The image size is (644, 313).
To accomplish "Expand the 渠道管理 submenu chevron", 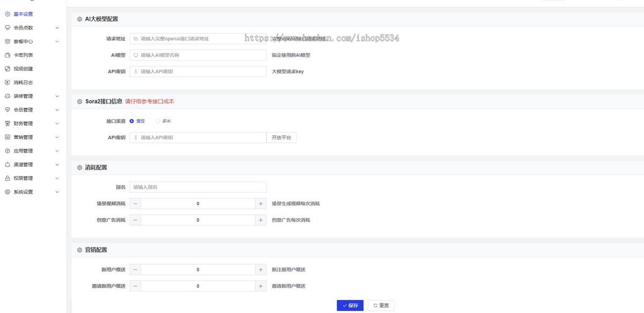I will click(57, 164).
